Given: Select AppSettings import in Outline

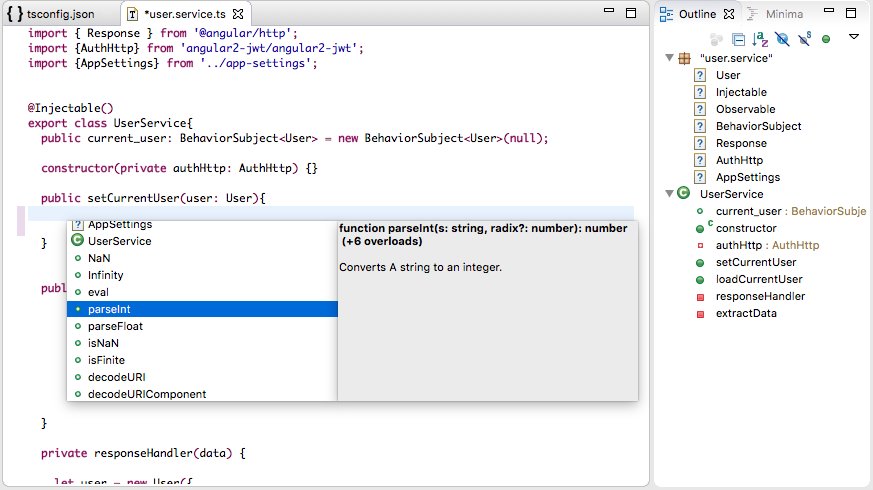Looking at the screenshot, I should pyautogui.click(x=748, y=177).
